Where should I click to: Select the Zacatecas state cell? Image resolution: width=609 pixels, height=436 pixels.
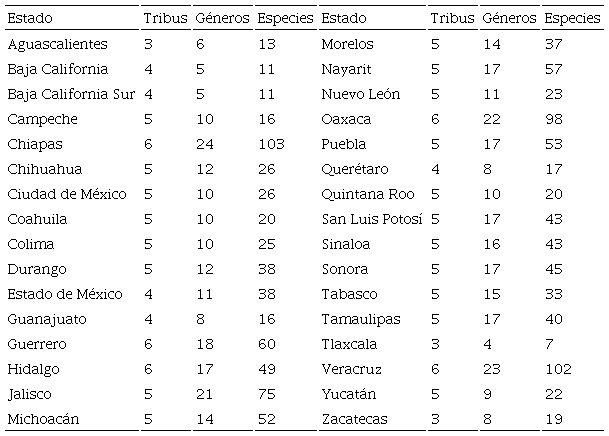pyautogui.click(x=354, y=420)
